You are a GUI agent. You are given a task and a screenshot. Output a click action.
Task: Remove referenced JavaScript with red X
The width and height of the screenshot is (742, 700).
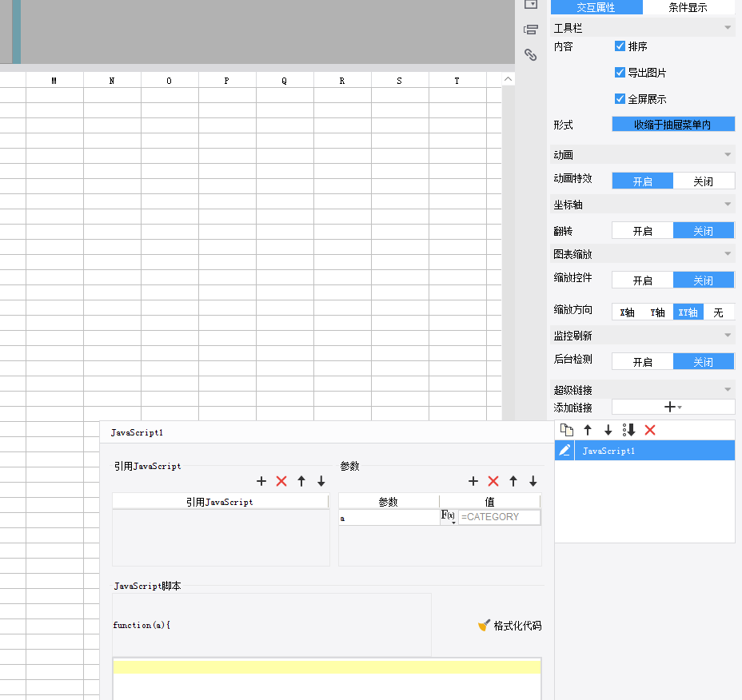[281, 481]
